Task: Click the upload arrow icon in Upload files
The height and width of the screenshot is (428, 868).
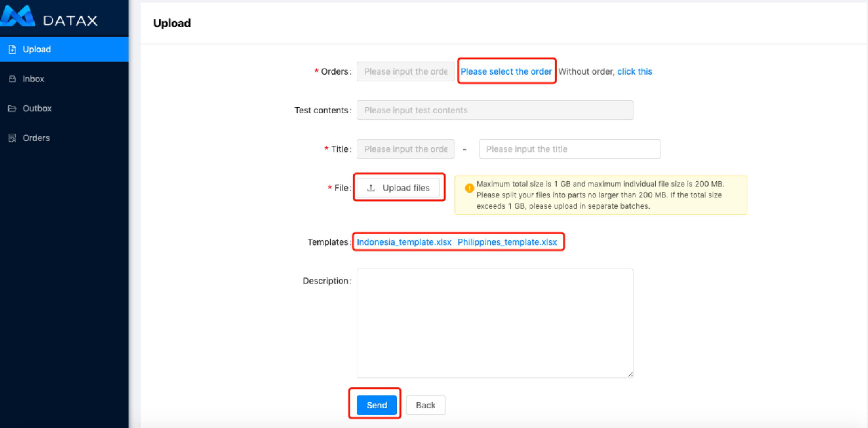Action: 371,188
